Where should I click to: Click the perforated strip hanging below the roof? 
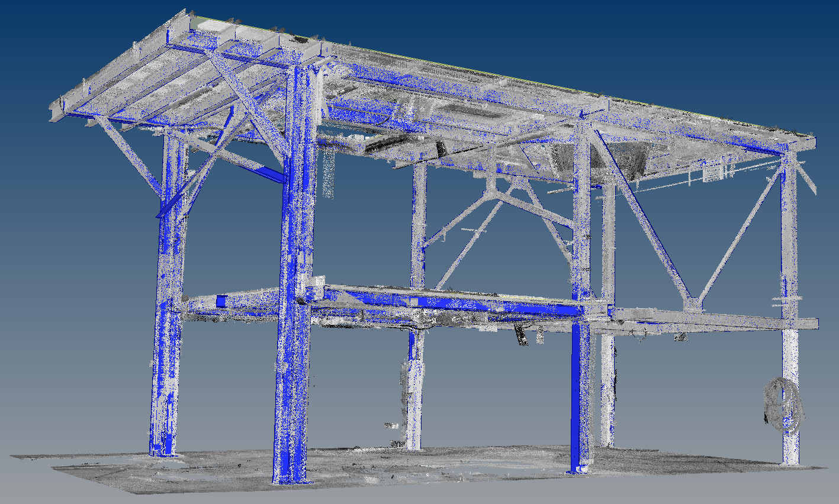point(327,173)
